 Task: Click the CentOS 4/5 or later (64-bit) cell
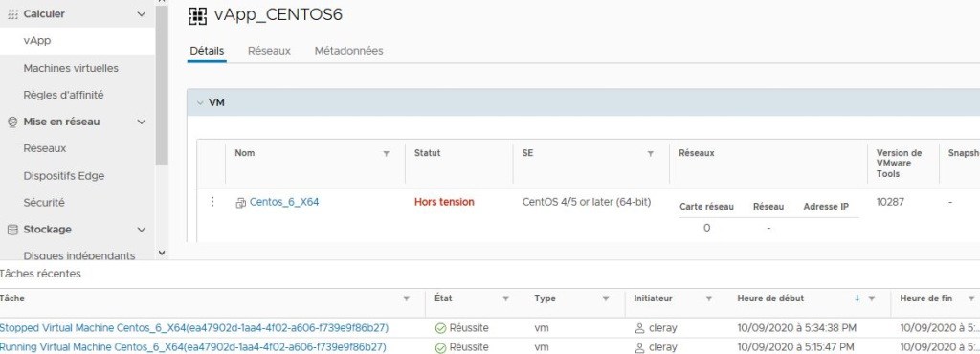(587, 202)
